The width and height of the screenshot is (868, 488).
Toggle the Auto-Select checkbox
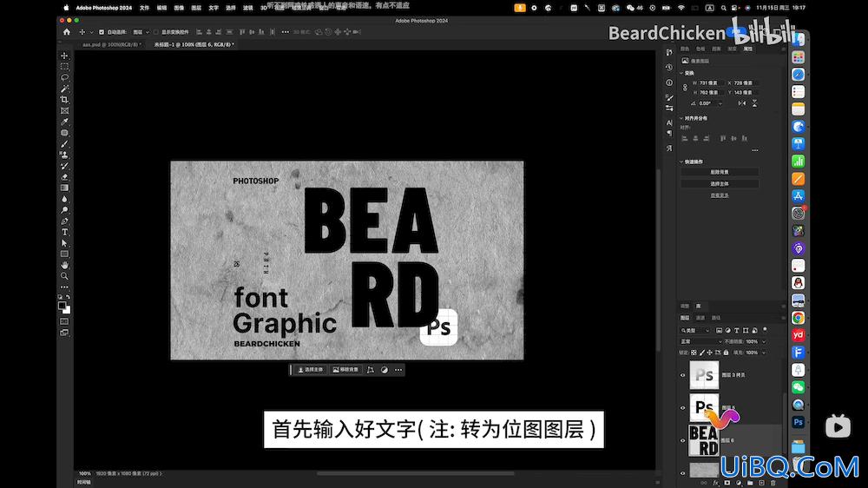tap(102, 32)
